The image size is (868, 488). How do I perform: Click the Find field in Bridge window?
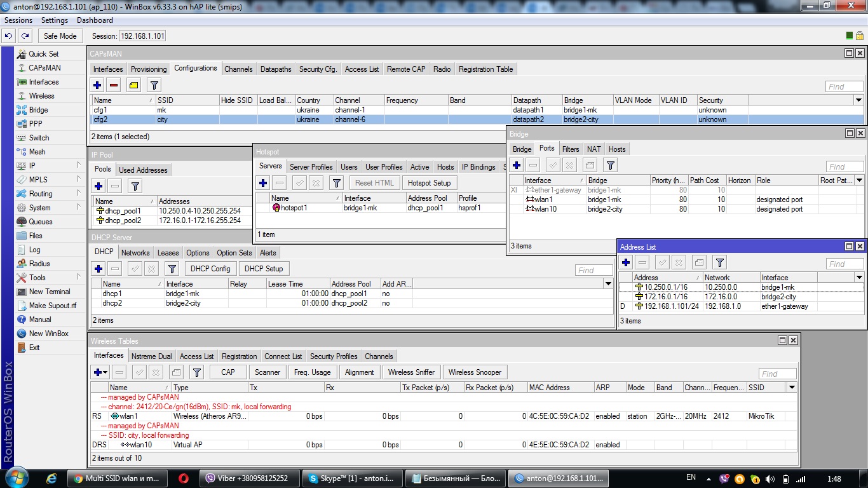point(844,166)
